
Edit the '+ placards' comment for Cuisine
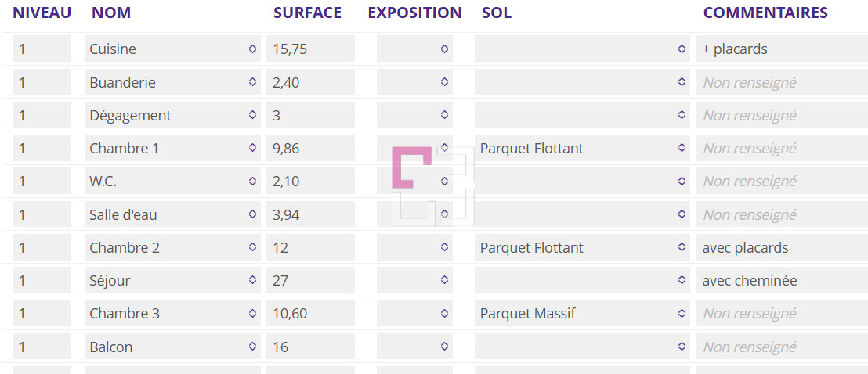coord(781,49)
